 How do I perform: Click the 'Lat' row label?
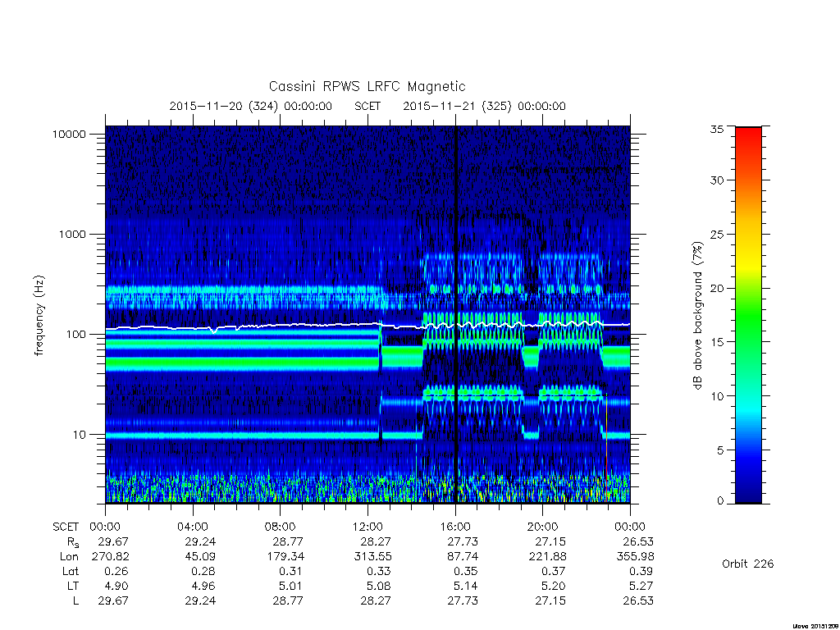tap(71, 571)
